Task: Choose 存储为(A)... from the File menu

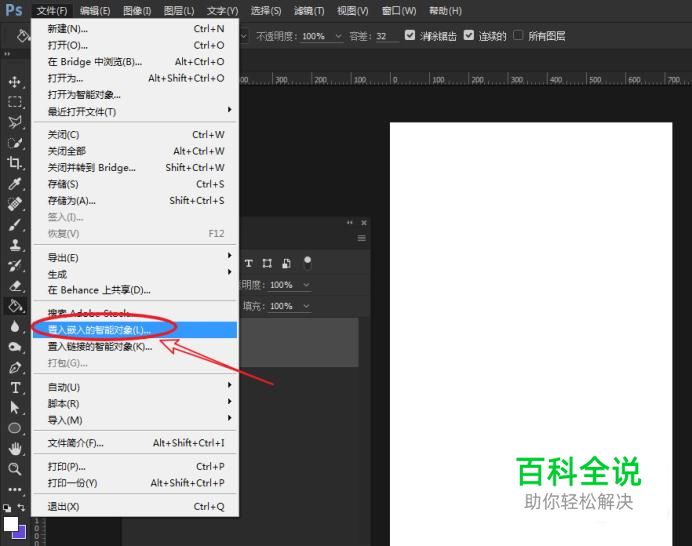Action: click(x=135, y=201)
